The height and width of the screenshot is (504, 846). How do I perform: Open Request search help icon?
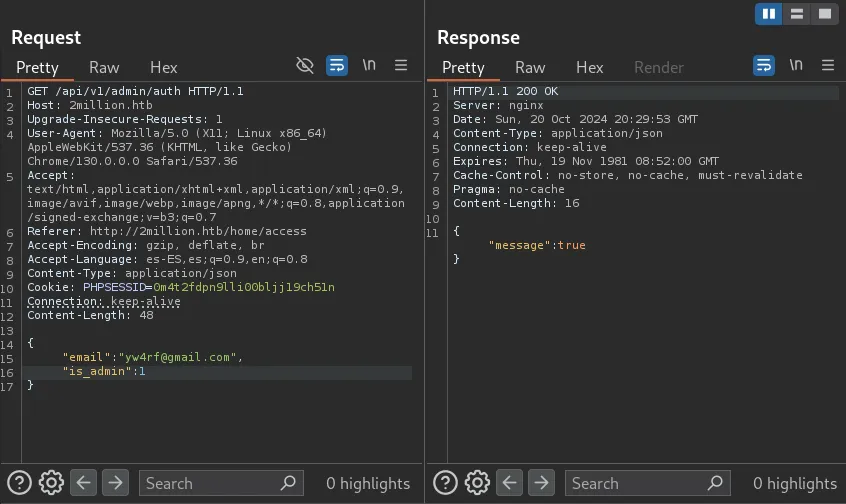[19, 483]
